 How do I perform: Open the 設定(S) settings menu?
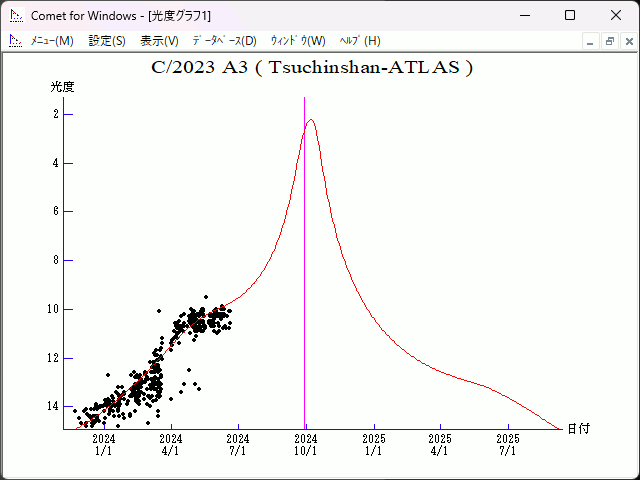(x=107, y=41)
